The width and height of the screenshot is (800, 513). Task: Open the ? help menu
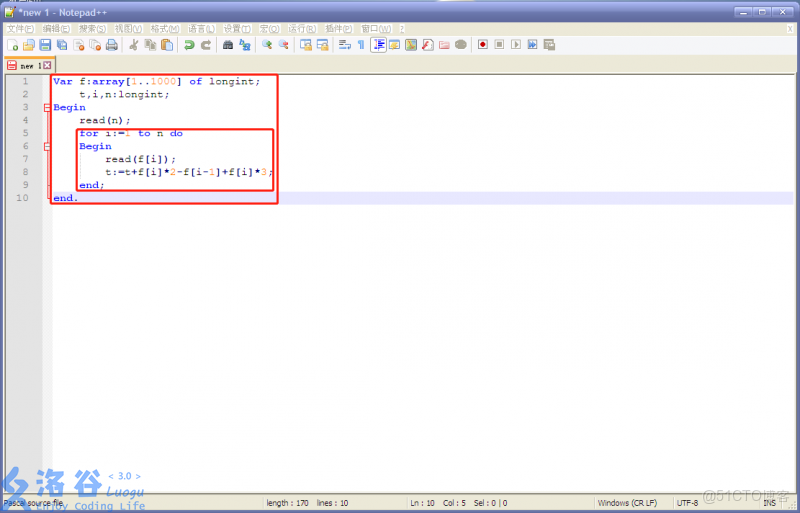click(x=402, y=29)
